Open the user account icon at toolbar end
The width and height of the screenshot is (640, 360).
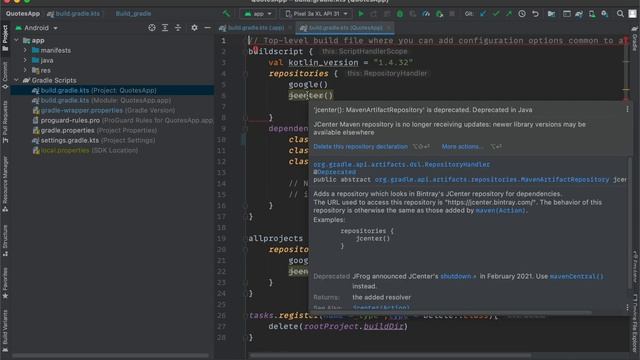click(x=632, y=14)
